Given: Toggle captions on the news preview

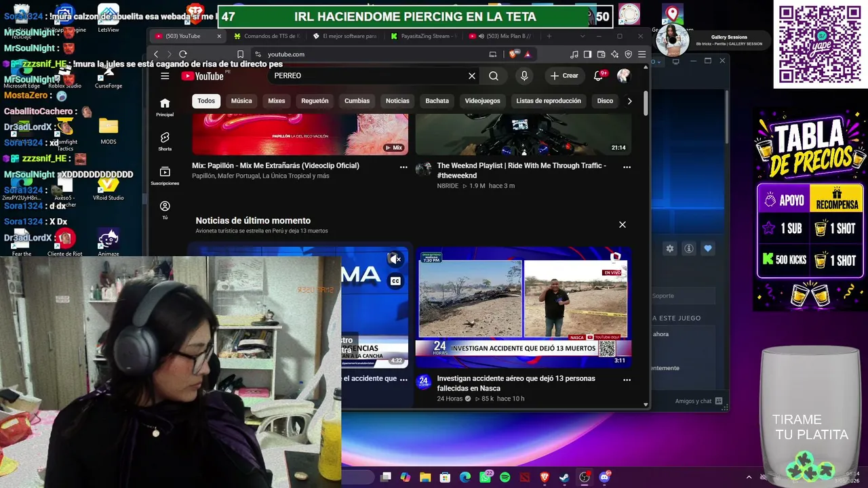Looking at the screenshot, I should (395, 281).
